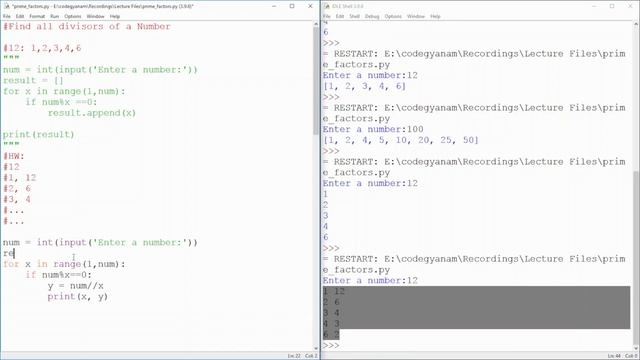This screenshot has width=640, height=360.
Task: Open the File menu in editor window
Action: point(7,16)
